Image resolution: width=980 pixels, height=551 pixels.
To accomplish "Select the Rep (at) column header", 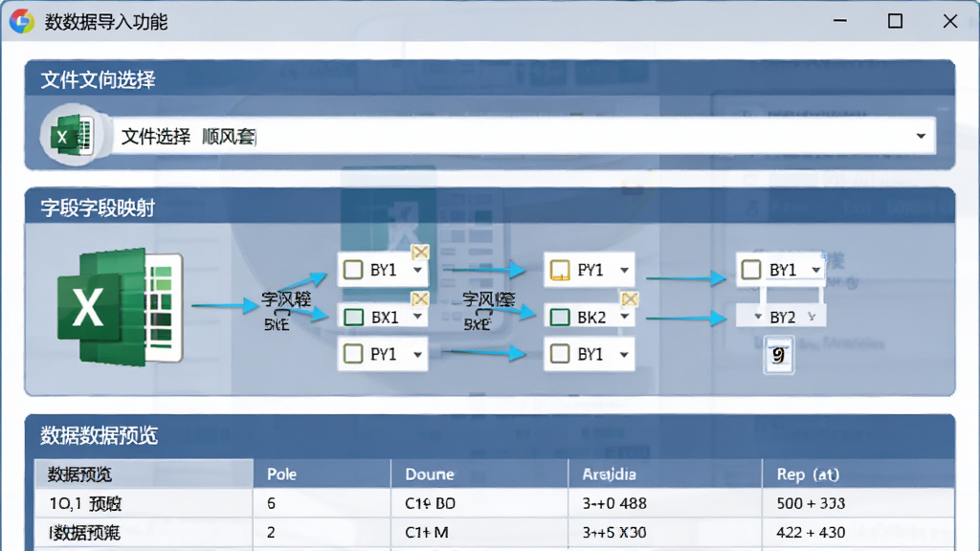I will pyautogui.click(x=858, y=474).
